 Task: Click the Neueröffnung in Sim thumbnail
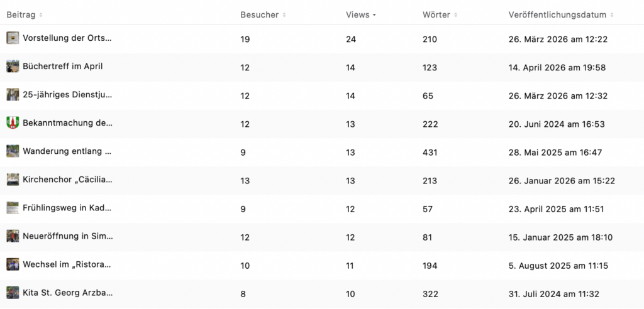pyautogui.click(x=13, y=236)
